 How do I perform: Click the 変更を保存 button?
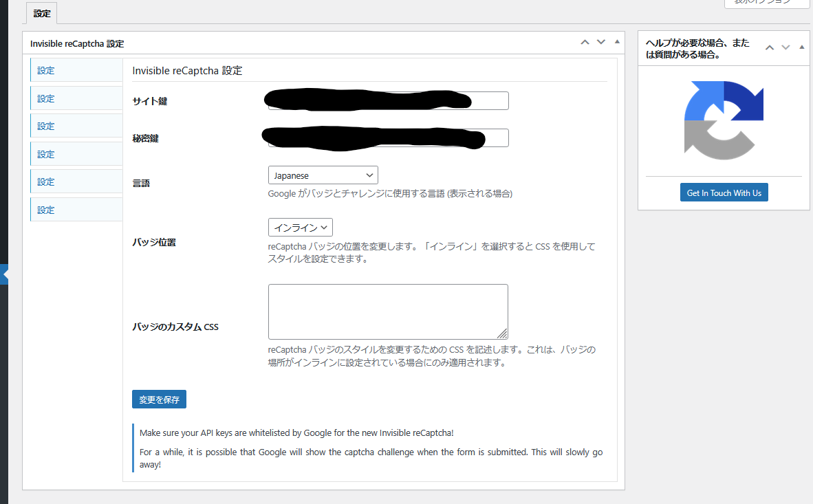point(159,399)
